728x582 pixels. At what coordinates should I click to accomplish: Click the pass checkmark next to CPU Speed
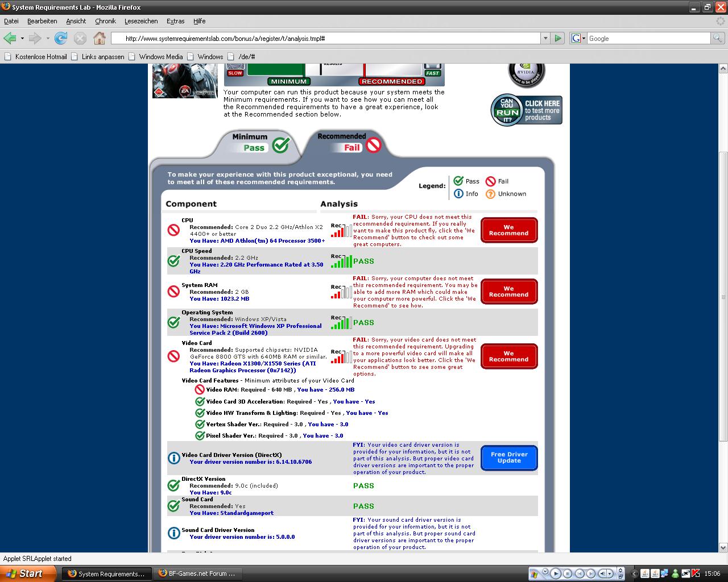click(173, 261)
